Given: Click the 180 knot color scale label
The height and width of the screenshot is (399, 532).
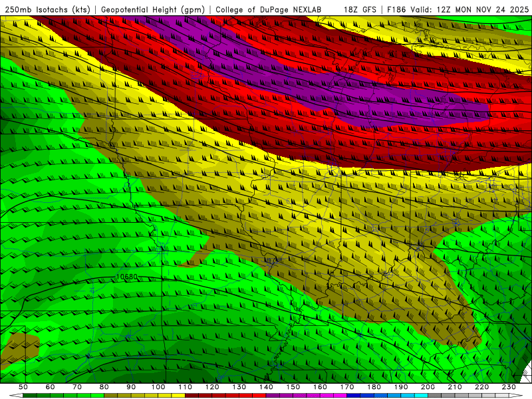Looking at the screenshot, I should (x=374, y=387).
